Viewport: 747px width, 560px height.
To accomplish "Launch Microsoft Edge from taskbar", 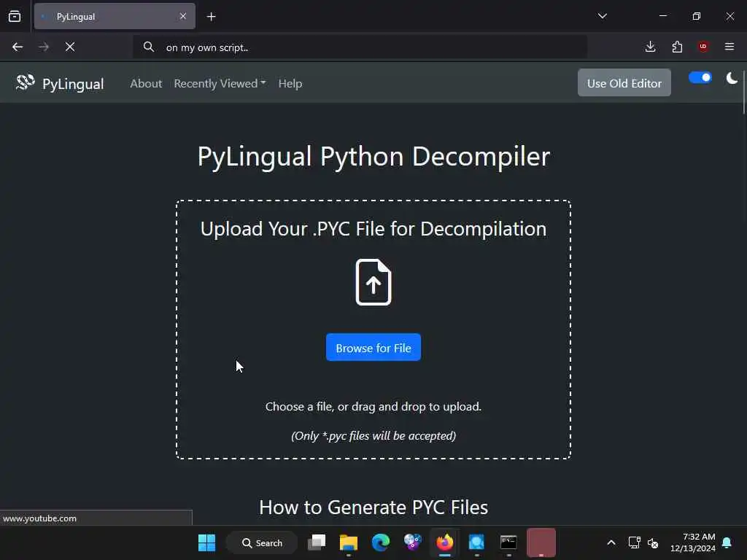I will (x=380, y=542).
